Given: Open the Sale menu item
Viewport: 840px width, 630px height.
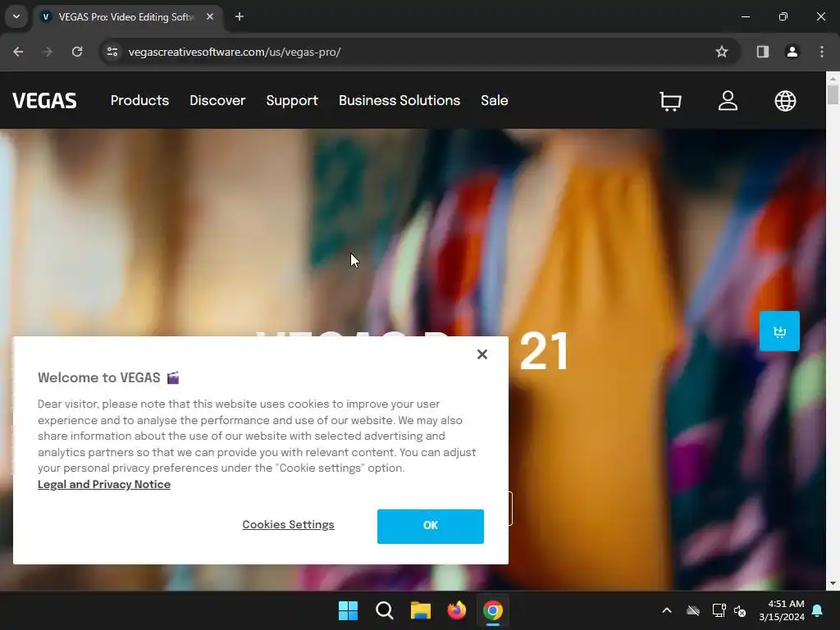Looking at the screenshot, I should 495,101.
